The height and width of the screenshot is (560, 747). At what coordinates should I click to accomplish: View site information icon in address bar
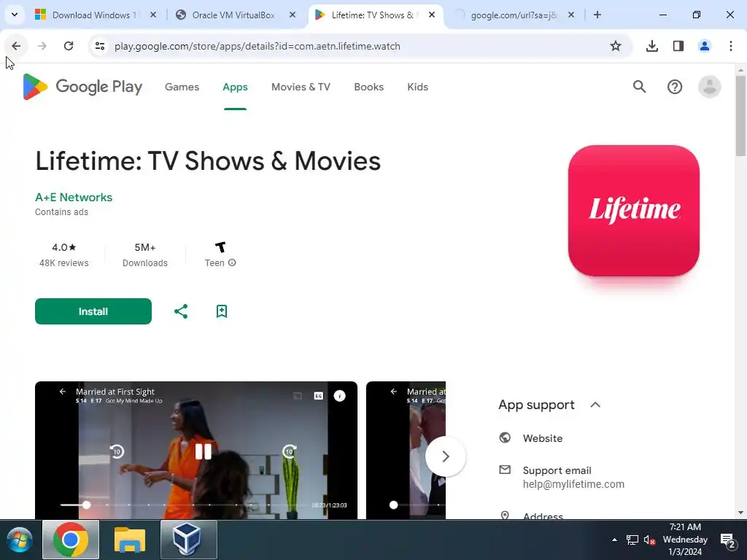[100, 46]
